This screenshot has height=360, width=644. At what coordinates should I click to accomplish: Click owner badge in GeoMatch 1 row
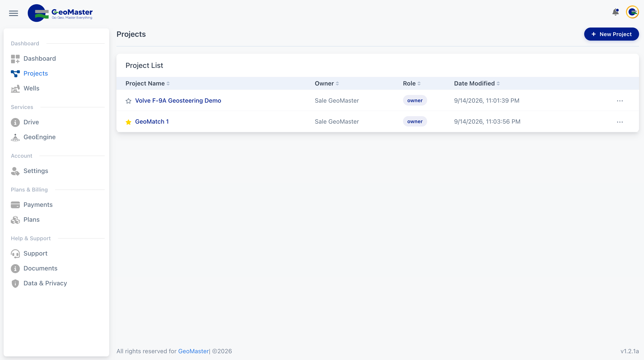pos(415,122)
